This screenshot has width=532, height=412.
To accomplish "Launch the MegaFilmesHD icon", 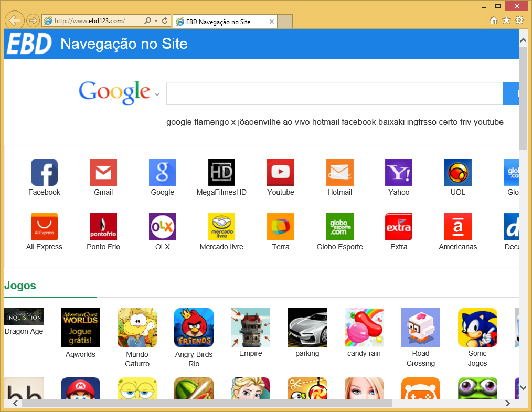I will pyautogui.click(x=221, y=172).
